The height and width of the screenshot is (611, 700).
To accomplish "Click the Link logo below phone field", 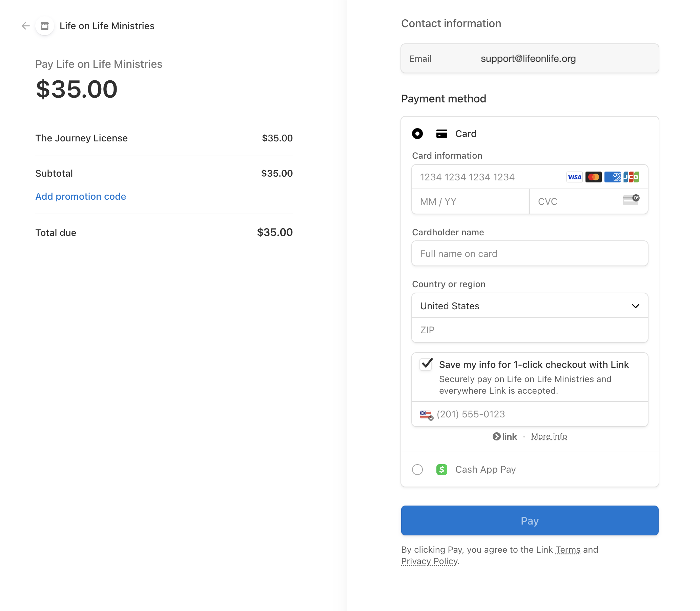I will tap(505, 437).
